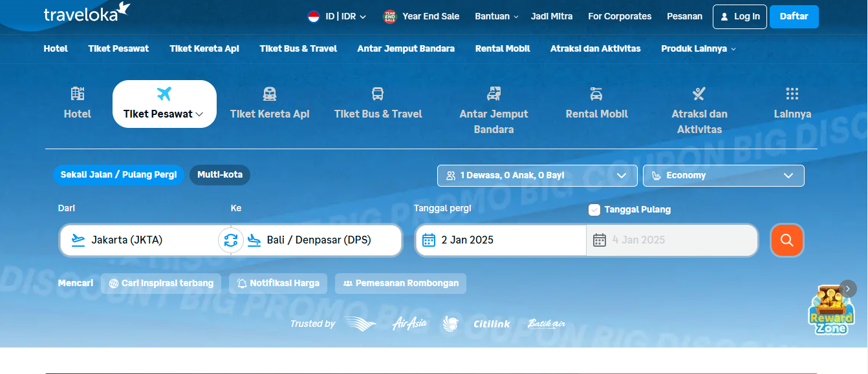Click the arrow next to Reward Zone
868x374 pixels.
(848, 288)
